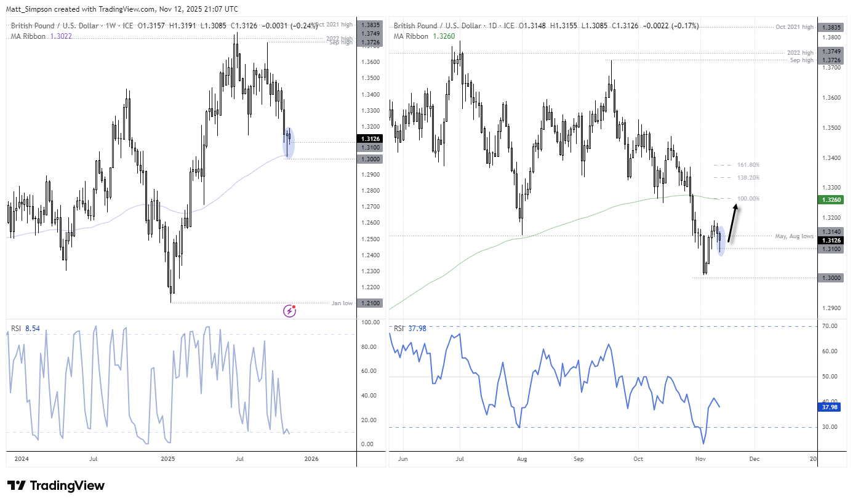Viewport: 853px width, 504px height.
Task: Select the RSI indicator label on daily panel
Action: click(x=399, y=328)
